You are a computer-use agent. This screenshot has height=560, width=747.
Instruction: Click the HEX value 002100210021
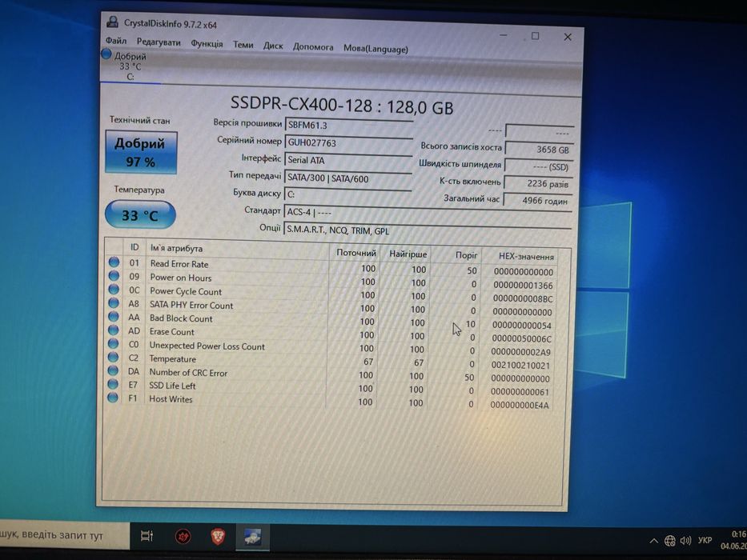click(520, 366)
